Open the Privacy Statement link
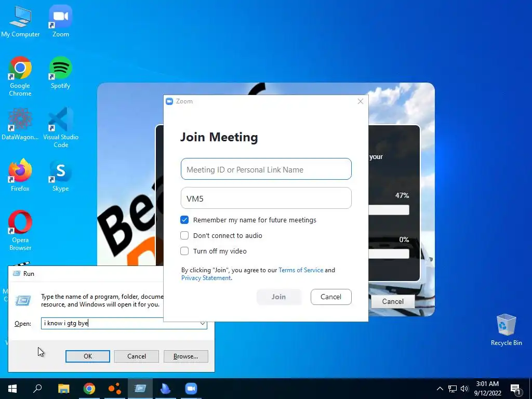The height and width of the screenshot is (399, 532). pyautogui.click(x=206, y=278)
